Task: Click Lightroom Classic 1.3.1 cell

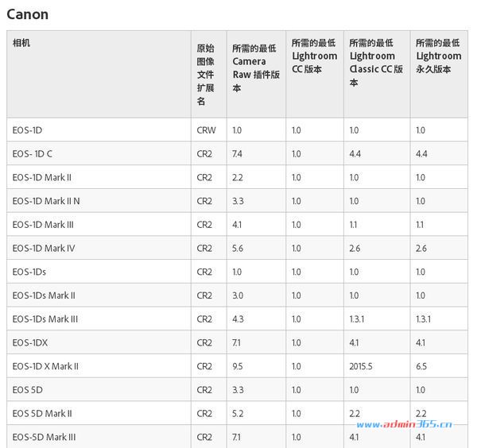Action: [x=357, y=319]
